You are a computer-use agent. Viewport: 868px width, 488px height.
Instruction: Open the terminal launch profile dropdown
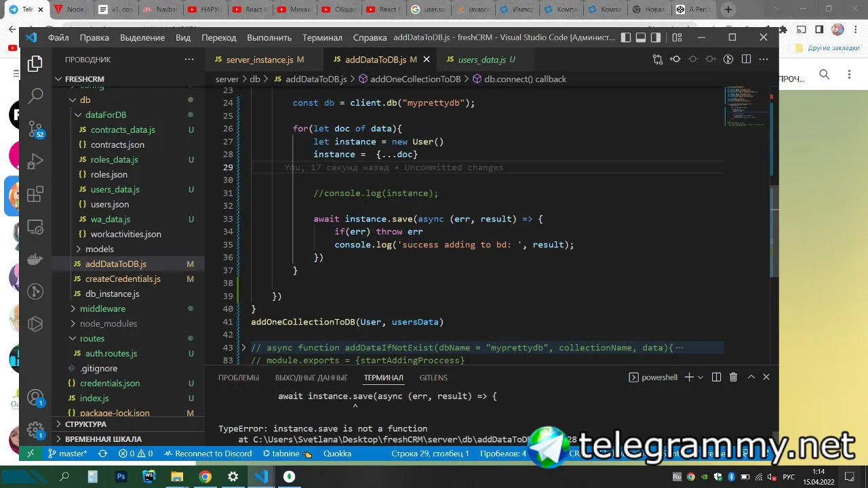coord(701,378)
